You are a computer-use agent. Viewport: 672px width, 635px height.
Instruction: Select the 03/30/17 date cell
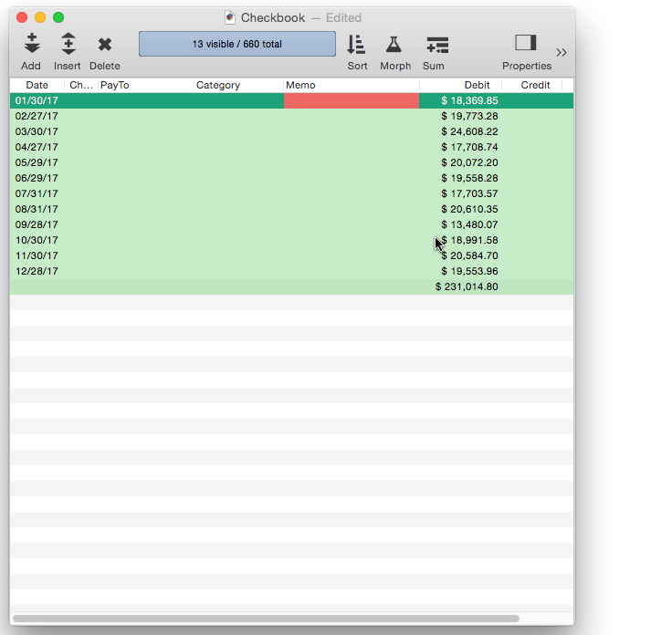pyautogui.click(x=37, y=131)
